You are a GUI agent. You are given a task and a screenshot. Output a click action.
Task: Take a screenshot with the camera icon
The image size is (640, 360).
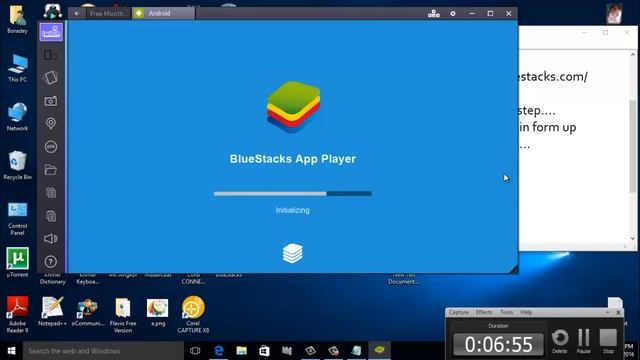pos(51,101)
